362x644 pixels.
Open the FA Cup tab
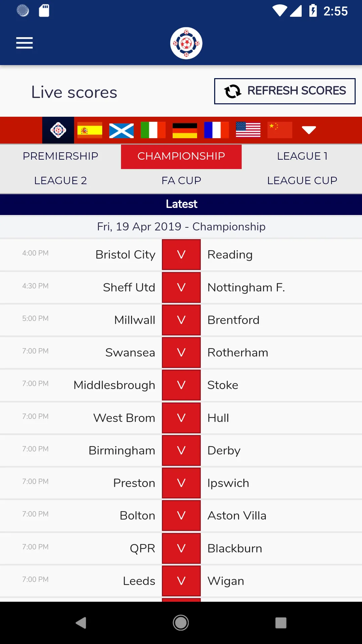tap(181, 181)
